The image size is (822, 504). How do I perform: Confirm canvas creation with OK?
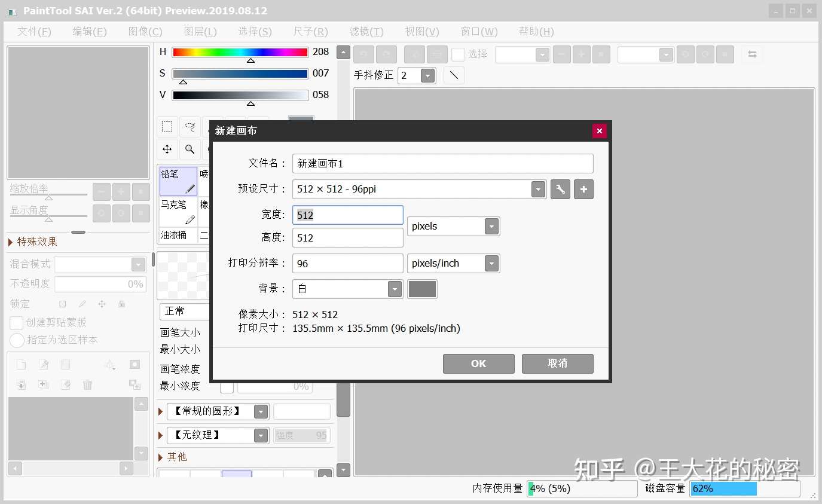[x=478, y=363]
